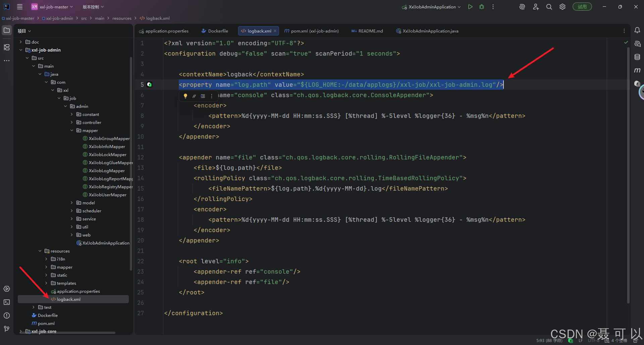Click project tree horizontal scrollbar
Image resolution: width=644 pixels, height=345 pixels.
coord(67,333)
